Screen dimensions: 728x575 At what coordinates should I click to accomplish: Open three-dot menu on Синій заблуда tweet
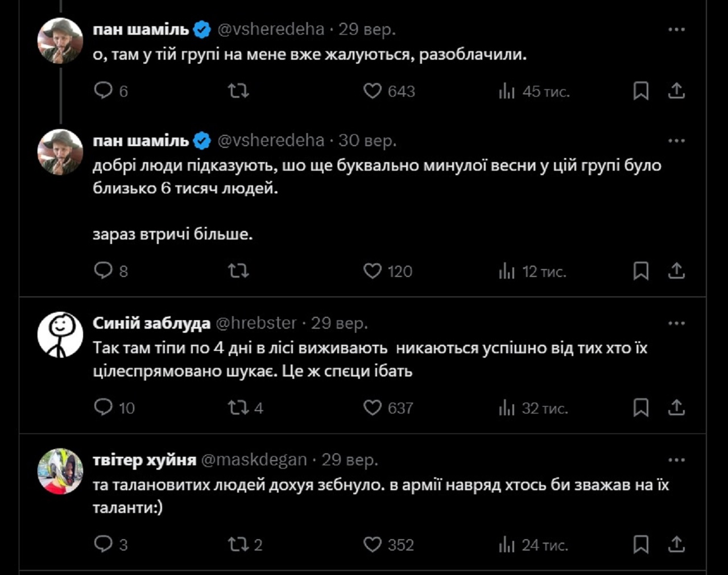click(676, 323)
